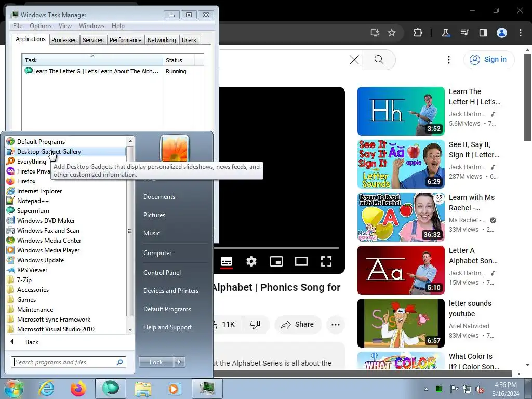The height and width of the screenshot is (399, 532).
Task: Switch the video to theater mode
Action: 301,262
